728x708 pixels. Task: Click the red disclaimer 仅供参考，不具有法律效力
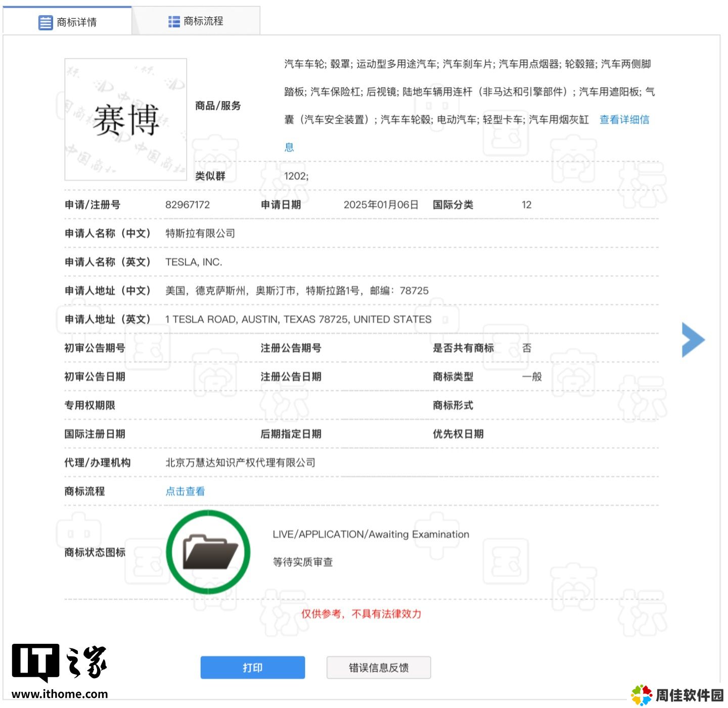[361, 613]
